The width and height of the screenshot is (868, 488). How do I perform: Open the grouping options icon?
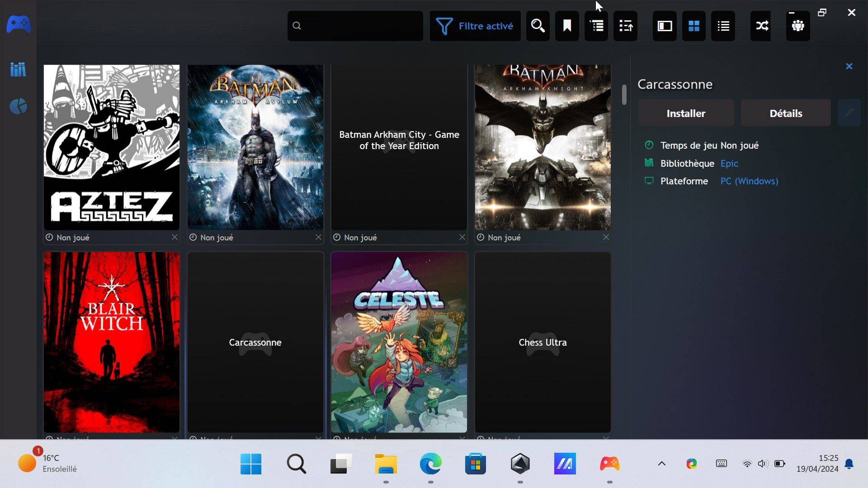pos(596,26)
